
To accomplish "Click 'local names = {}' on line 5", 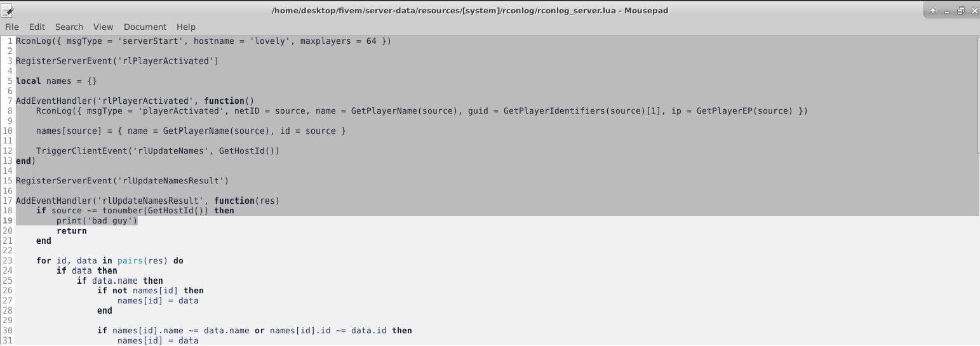I will [56, 81].
